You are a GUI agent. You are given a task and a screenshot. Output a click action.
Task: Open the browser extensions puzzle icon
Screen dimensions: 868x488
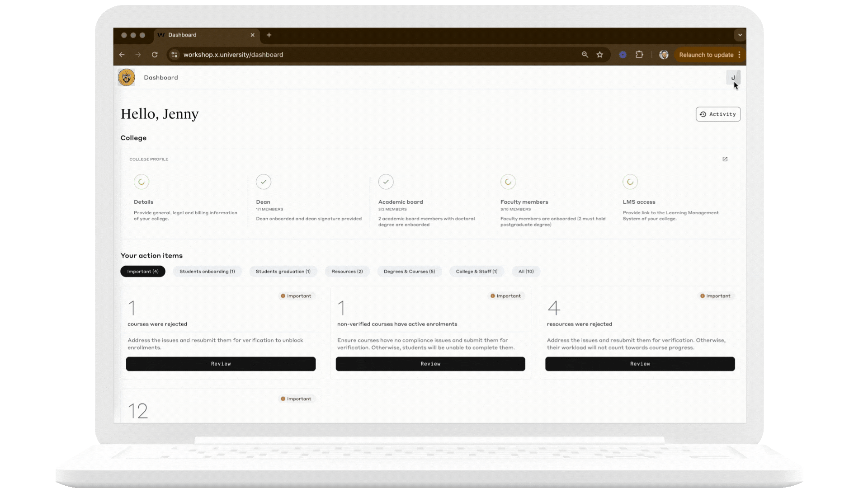(x=639, y=55)
